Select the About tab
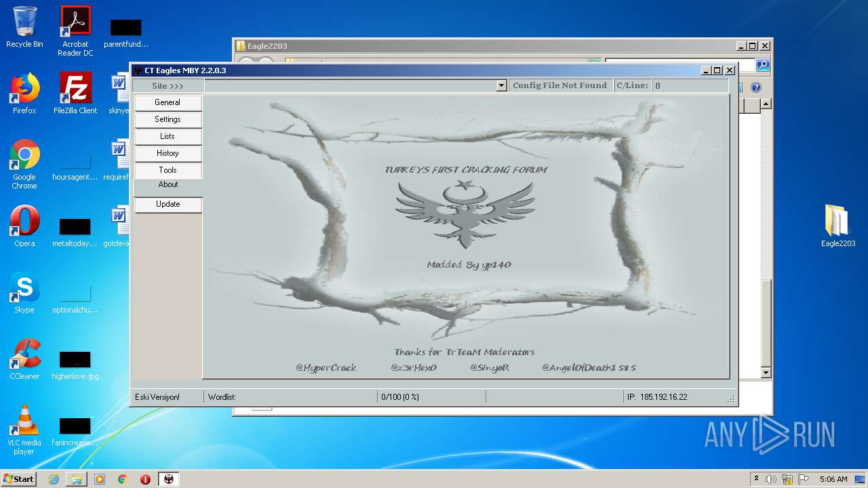The image size is (868, 488). 168,185
